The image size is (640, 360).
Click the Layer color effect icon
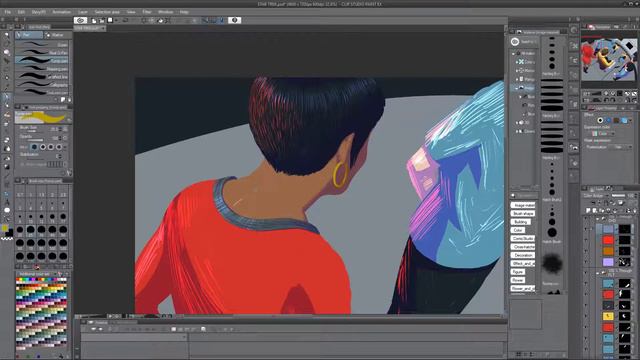coord(624,120)
